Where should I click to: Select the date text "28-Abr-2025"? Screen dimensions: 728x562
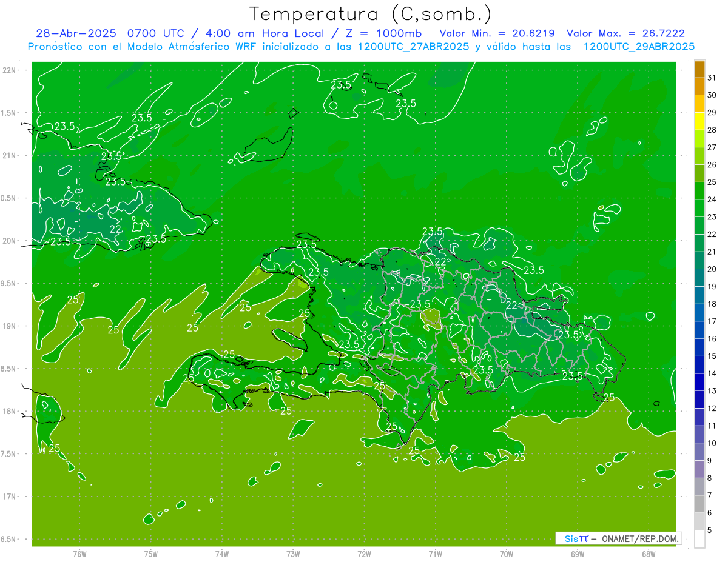(x=76, y=34)
